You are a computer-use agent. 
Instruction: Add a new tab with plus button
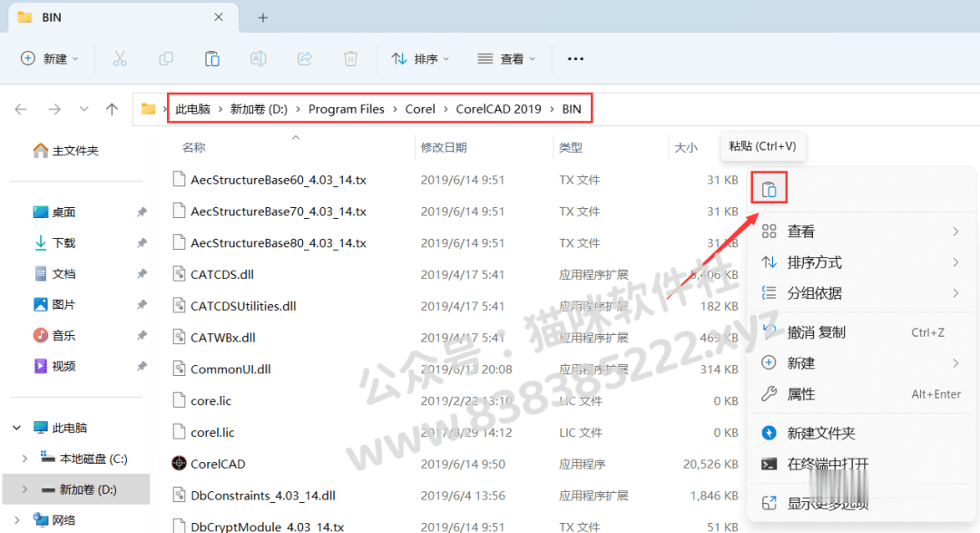pyautogui.click(x=263, y=17)
